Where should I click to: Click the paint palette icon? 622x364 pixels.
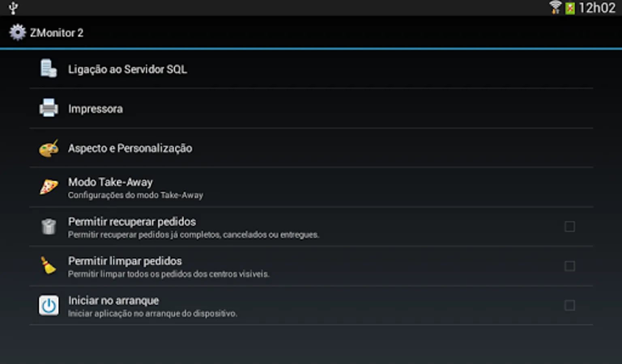49,148
